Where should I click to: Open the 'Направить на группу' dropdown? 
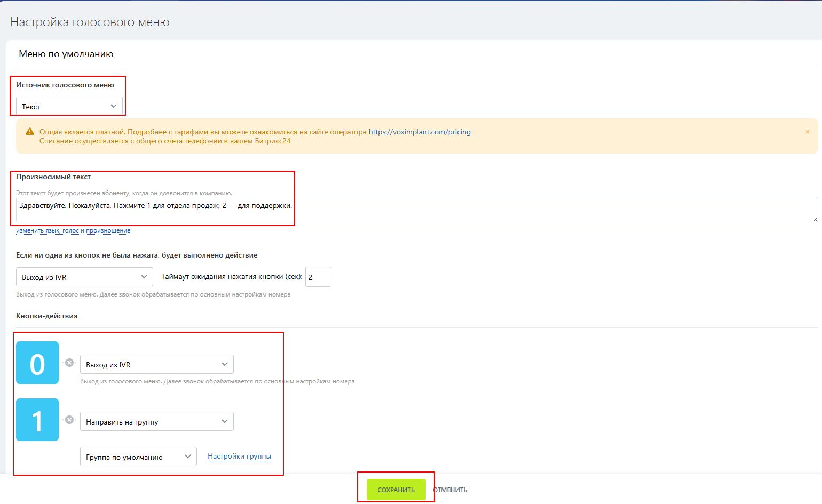(x=156, y=422)
